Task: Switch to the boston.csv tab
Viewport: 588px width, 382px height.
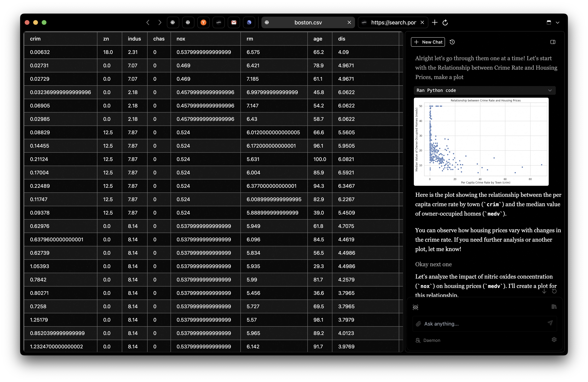Action: coord(308,22)
